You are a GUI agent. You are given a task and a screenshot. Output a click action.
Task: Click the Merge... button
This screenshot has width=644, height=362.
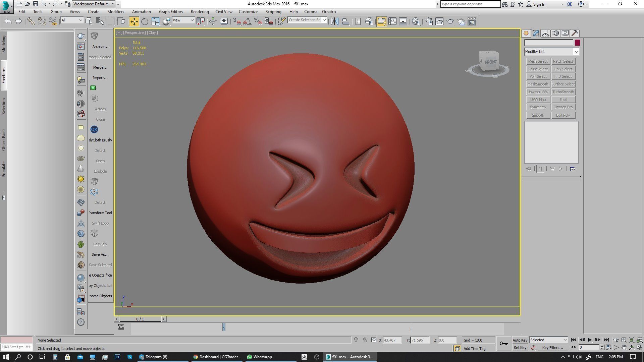pos(100,67)
